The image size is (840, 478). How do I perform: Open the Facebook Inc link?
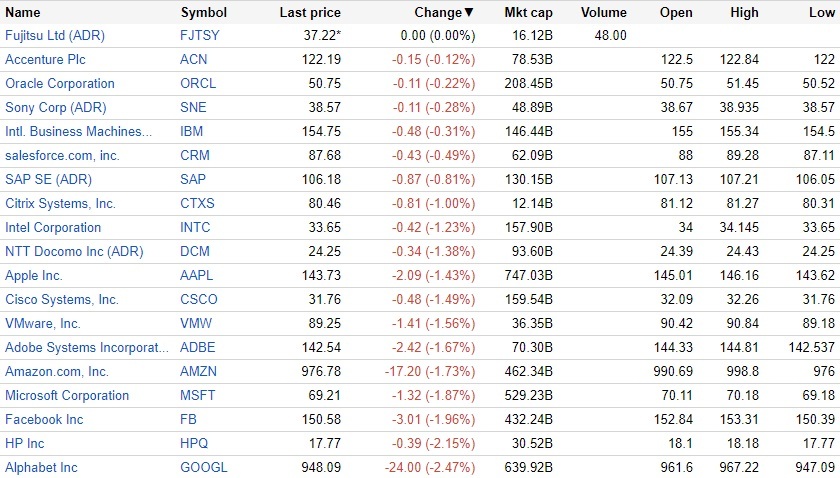[44, 419]
